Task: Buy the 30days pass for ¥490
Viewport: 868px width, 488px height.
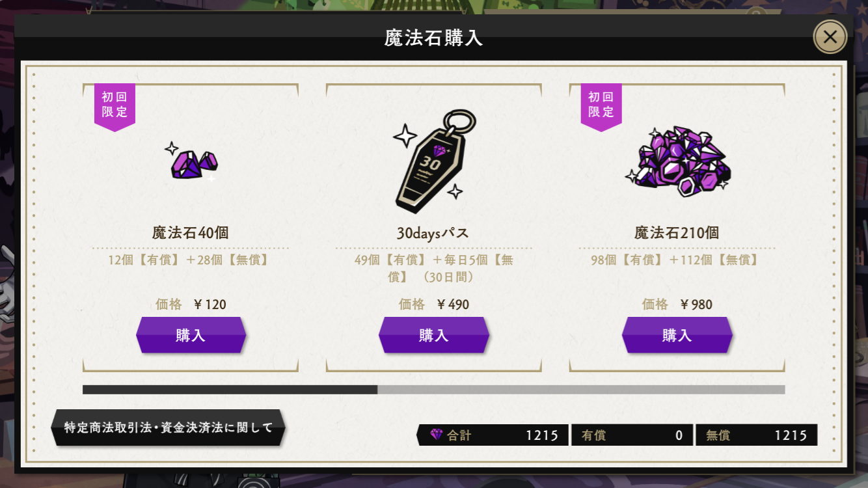Action: tap(434, 335)
